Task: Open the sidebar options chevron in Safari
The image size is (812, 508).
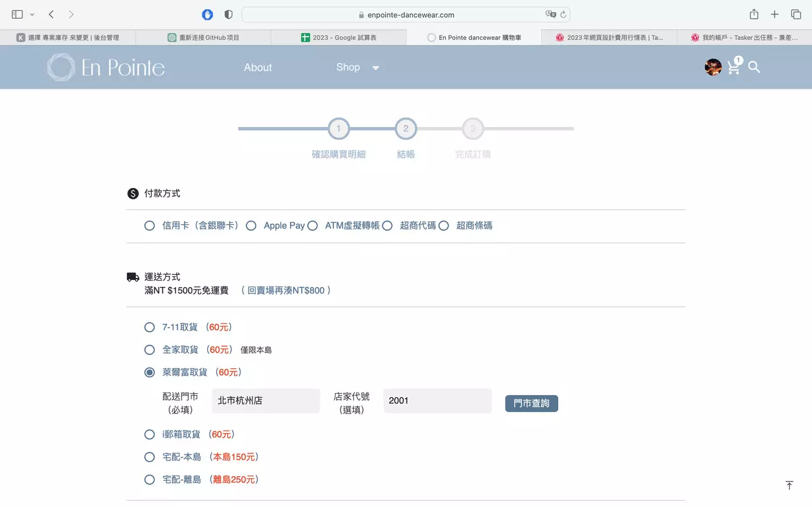Action: click(x=32, y=14)
